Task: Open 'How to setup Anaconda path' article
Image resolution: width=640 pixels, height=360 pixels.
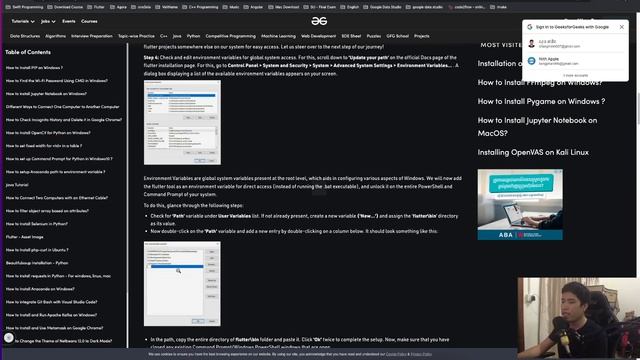Action: (56, 172)
